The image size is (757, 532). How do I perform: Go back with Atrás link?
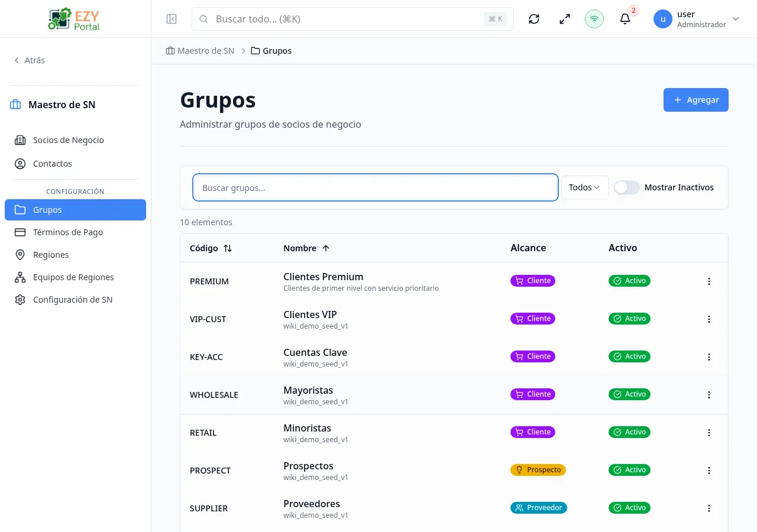click(x=30, y=60)
